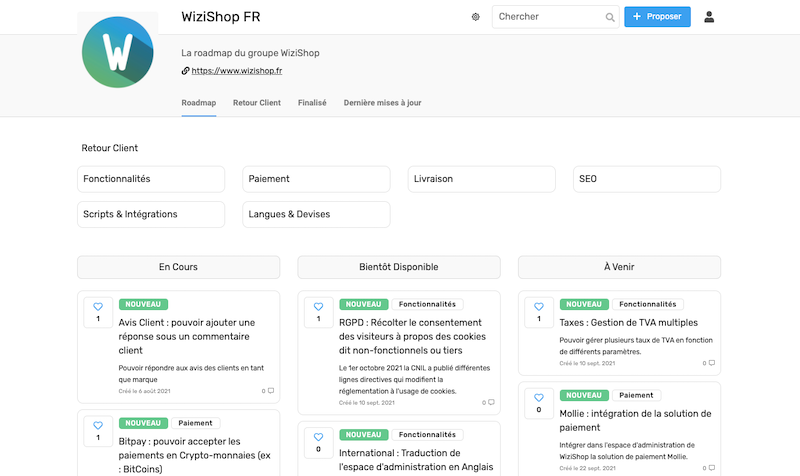Open the https://www.wizishop.fr link
Screen dimensions: 800x476
coord(237,71)
